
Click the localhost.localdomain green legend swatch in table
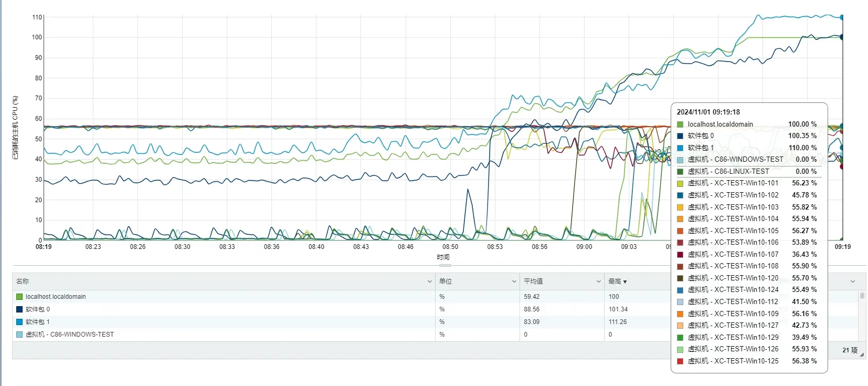[x=19, y=297]
